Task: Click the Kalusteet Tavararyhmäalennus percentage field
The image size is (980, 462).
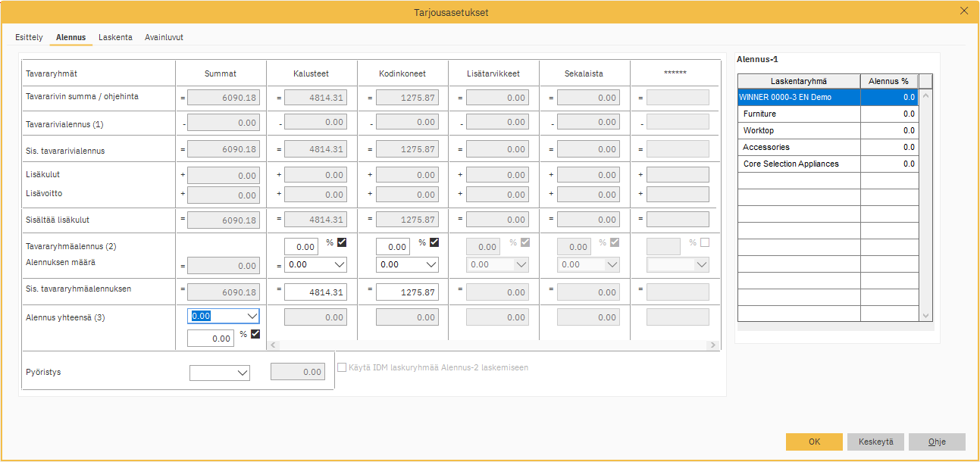Action: tap(302, 245)
